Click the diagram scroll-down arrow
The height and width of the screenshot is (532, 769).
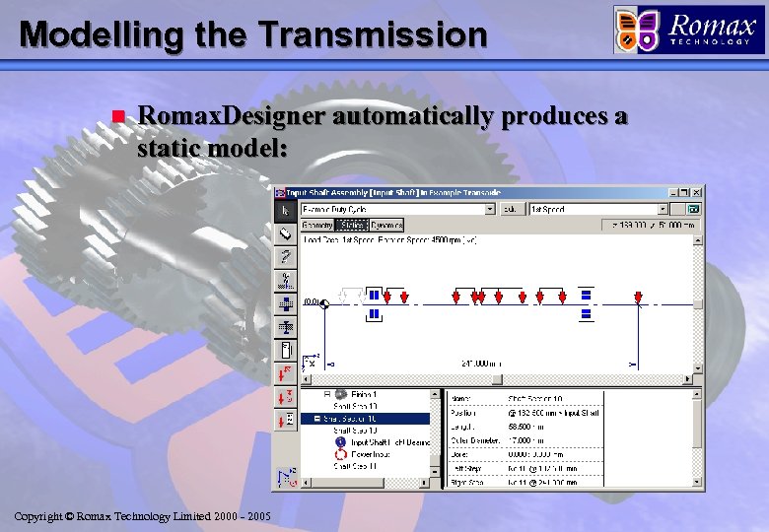click(x=697, y=368)
